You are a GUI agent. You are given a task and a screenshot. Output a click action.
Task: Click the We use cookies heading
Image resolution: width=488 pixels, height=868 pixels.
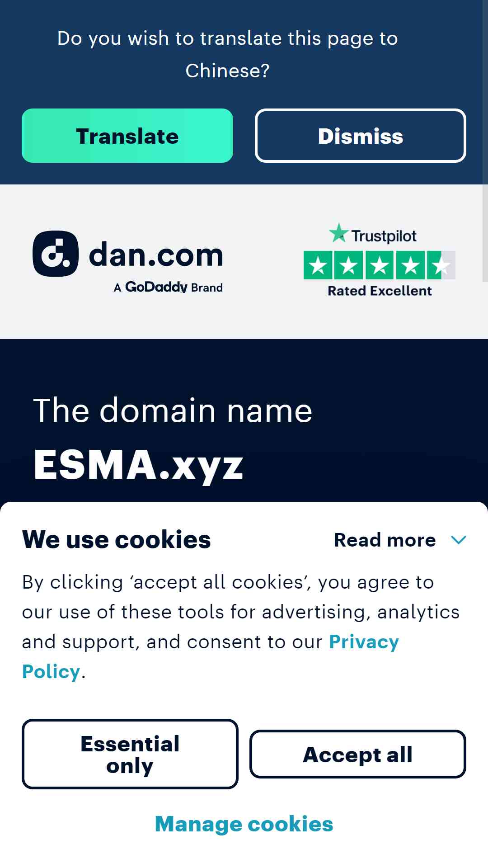[117, 539]
